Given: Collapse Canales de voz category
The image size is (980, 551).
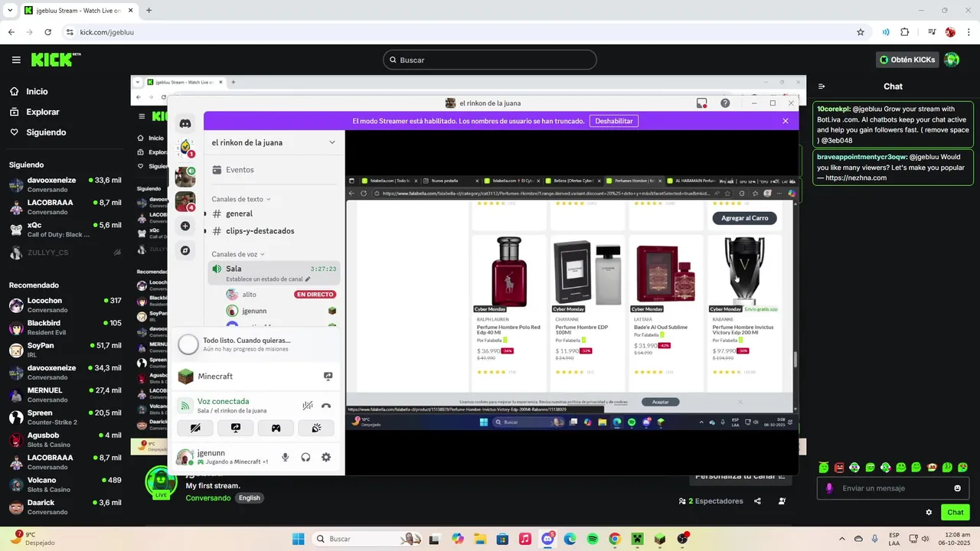Looking at the screenshot, I should point(238,254).
